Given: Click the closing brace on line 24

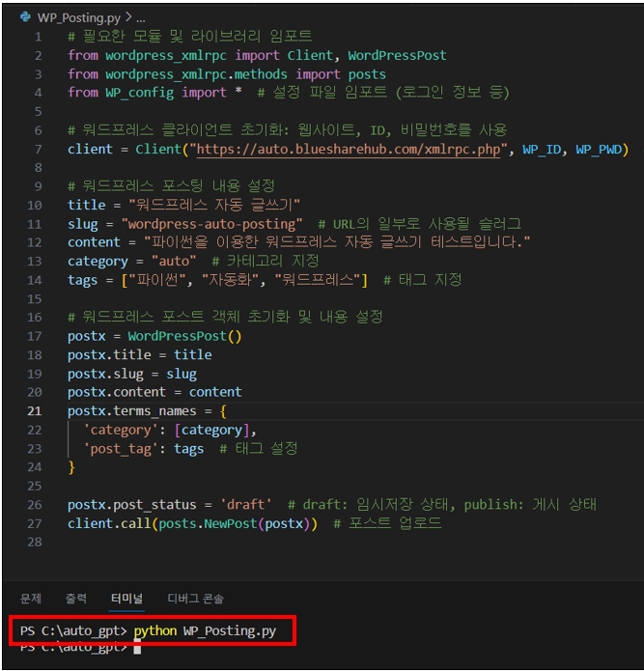Looking at the screenshot, I should 71,467.
